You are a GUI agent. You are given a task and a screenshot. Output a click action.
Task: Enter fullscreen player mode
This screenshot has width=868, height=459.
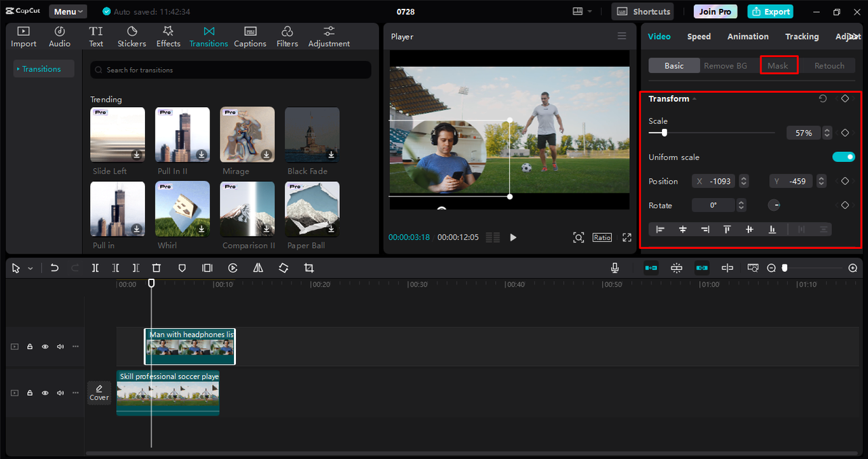point(627,237)
